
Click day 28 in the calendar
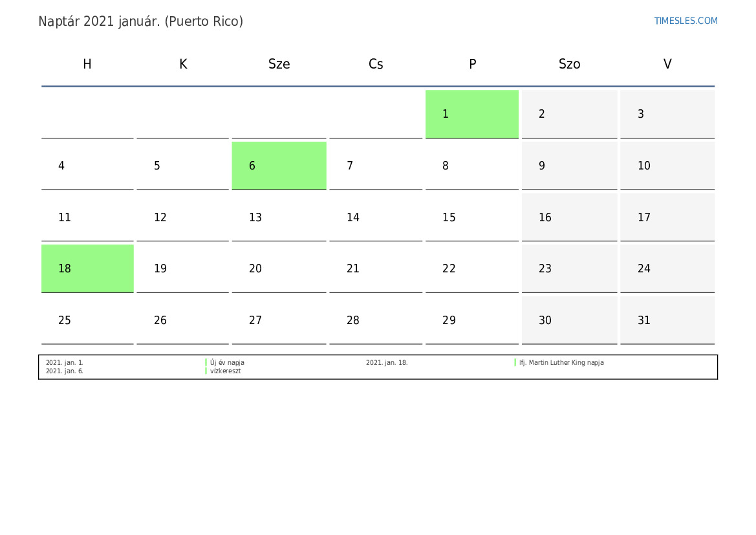pos(376,320)
